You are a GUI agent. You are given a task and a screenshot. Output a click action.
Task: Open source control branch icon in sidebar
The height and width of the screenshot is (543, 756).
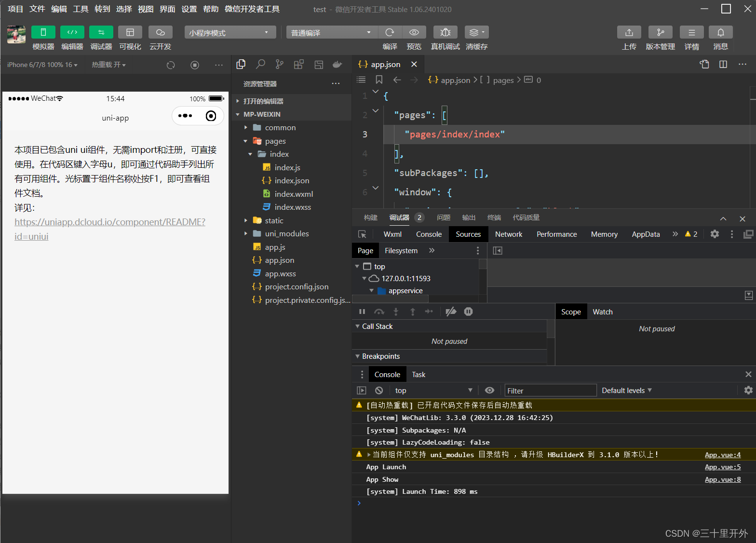click(280, 64)
